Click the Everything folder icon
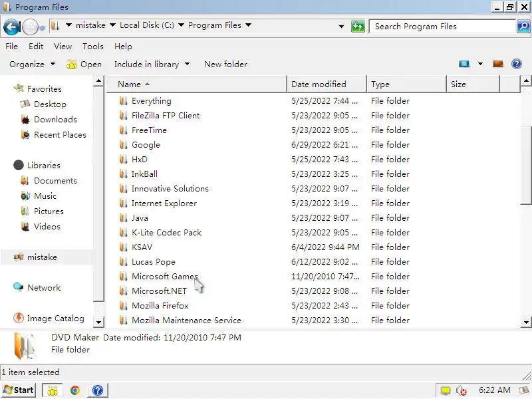The height and width of the screenshot is (399, 532). click(x=123, y=101)
